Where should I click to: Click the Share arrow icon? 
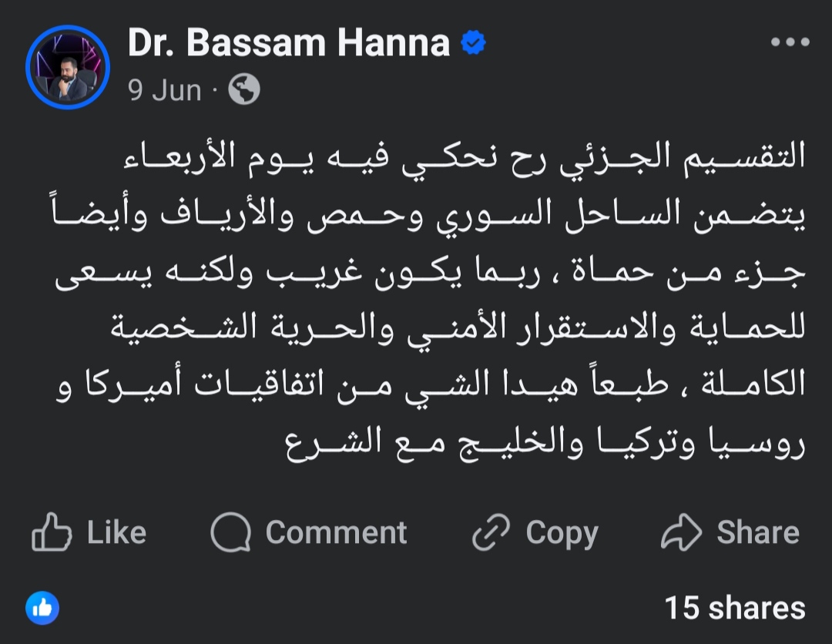(x=682, y=533)
